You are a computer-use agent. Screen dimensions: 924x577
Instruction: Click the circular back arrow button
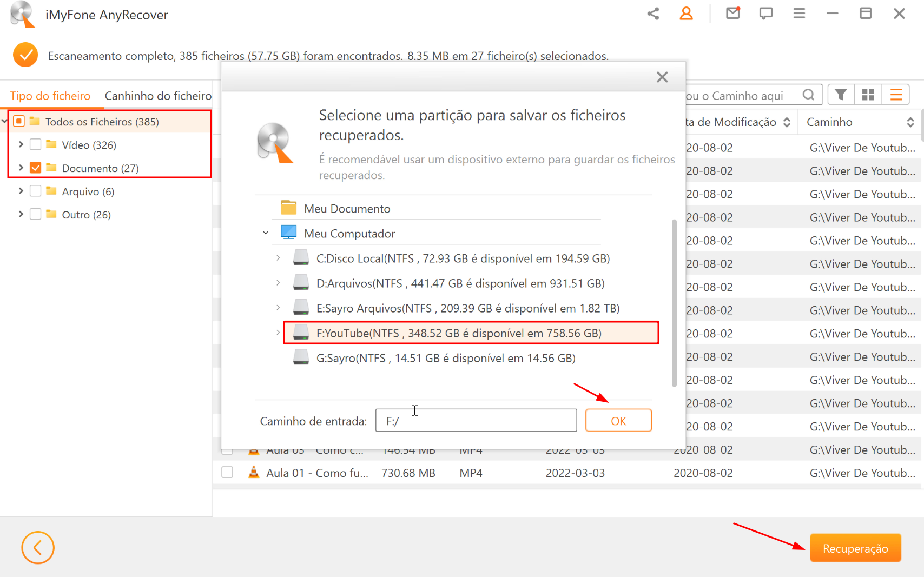tap(38, 548)
